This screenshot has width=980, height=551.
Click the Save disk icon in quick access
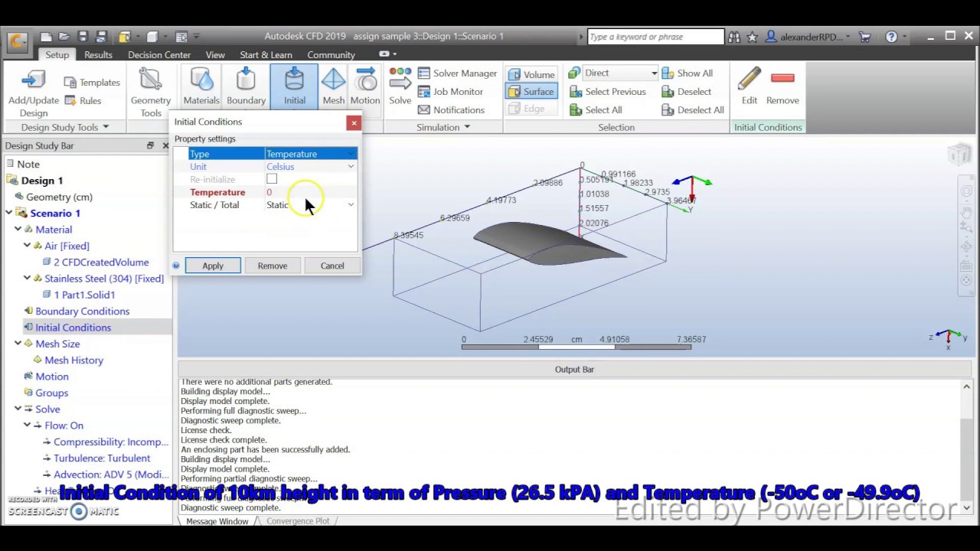click(x=83, y=36)
